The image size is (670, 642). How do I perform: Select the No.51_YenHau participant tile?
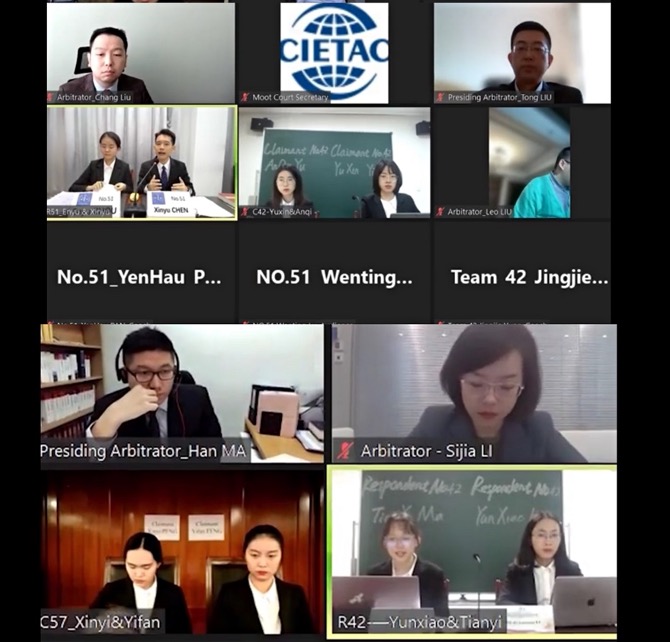pyautogui.click(x=141, y=272)
